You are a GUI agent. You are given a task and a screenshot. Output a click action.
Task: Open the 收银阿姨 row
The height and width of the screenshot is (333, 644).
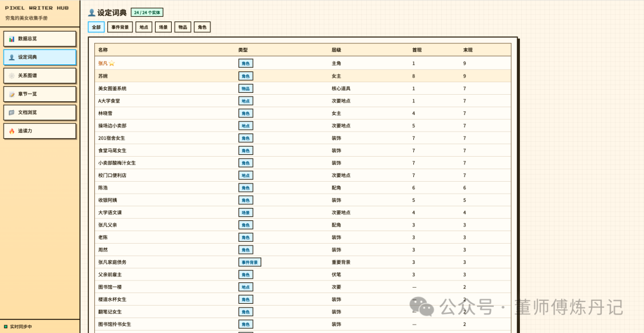[303, 200]
